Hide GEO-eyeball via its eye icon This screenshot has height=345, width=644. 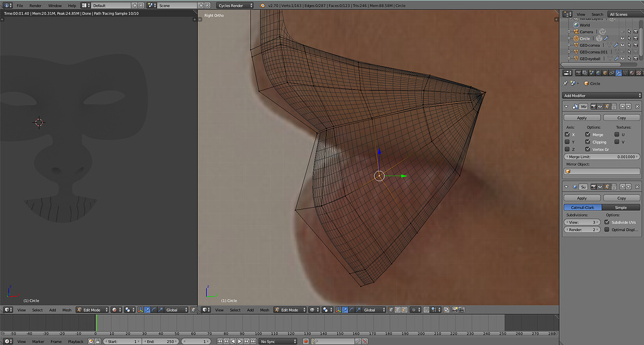coord(622,59)
